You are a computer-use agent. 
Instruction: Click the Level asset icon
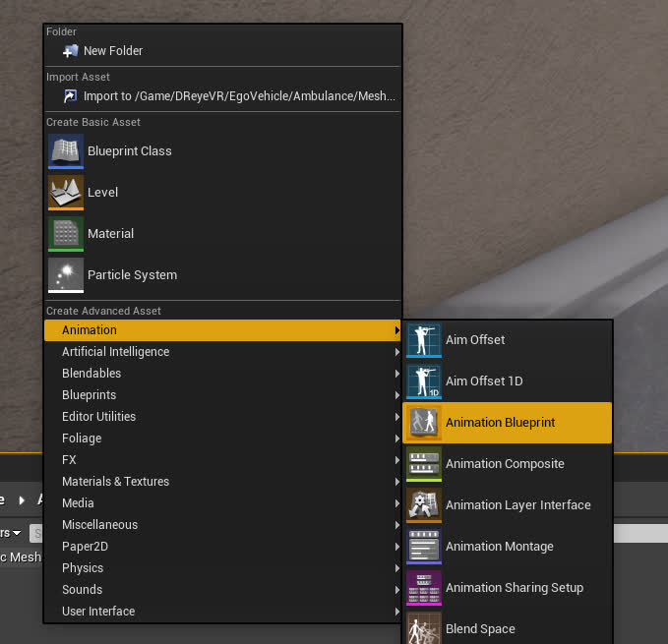click(x=66, y=193)
